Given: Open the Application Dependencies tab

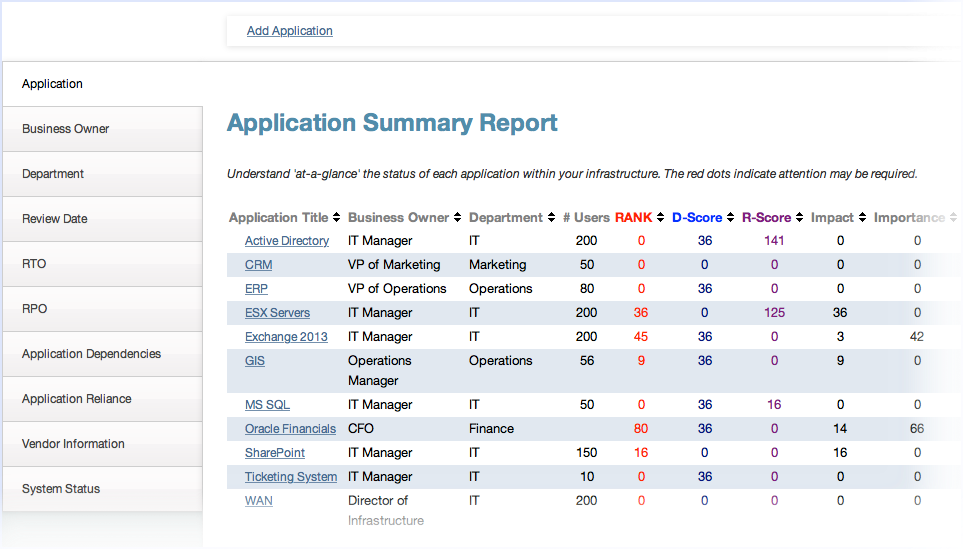Looking at the screenshot, I should (103, 354).
